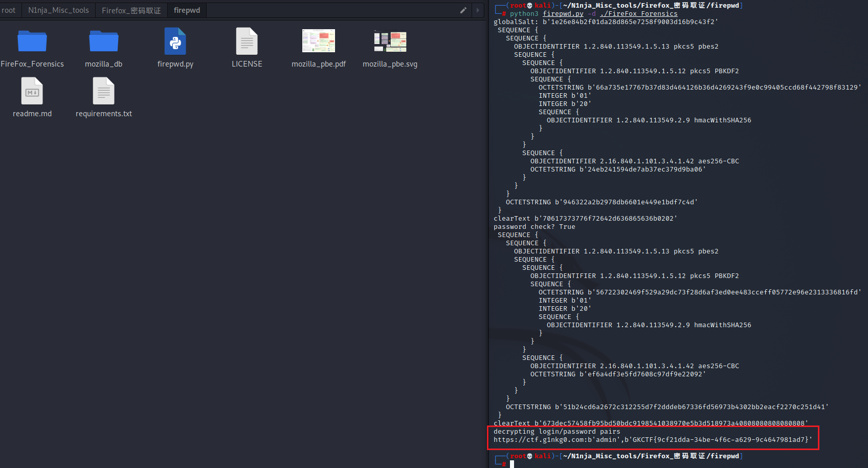Click the first pkcs5 PBKDF2 identifier line
Screen dimensions: 868x468
634,71
